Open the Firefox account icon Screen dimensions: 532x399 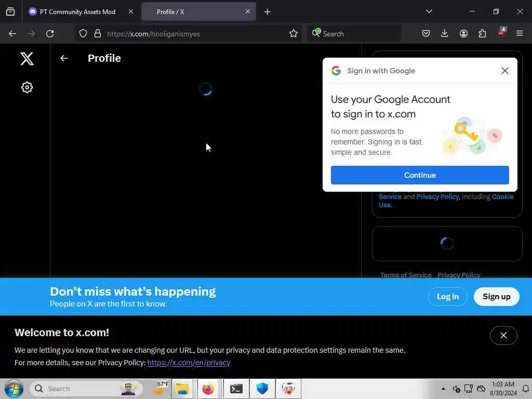[x=463, y=34]
